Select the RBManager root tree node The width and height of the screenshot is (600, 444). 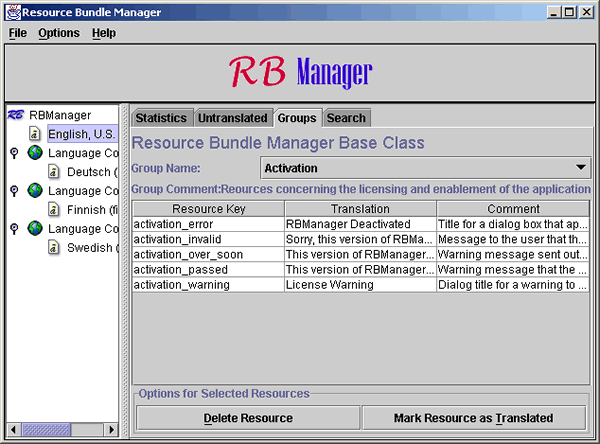tap(60, 115)
